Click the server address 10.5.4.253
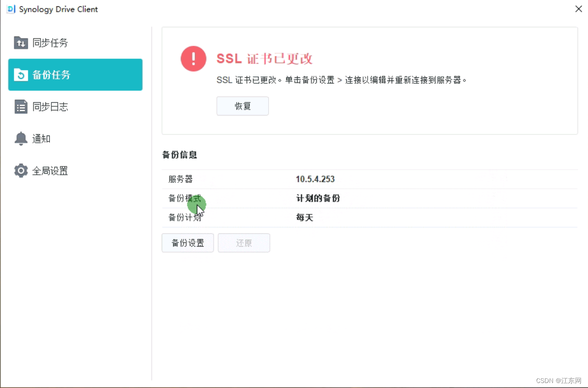The image size is (588, 388). [x=315, y=179]
